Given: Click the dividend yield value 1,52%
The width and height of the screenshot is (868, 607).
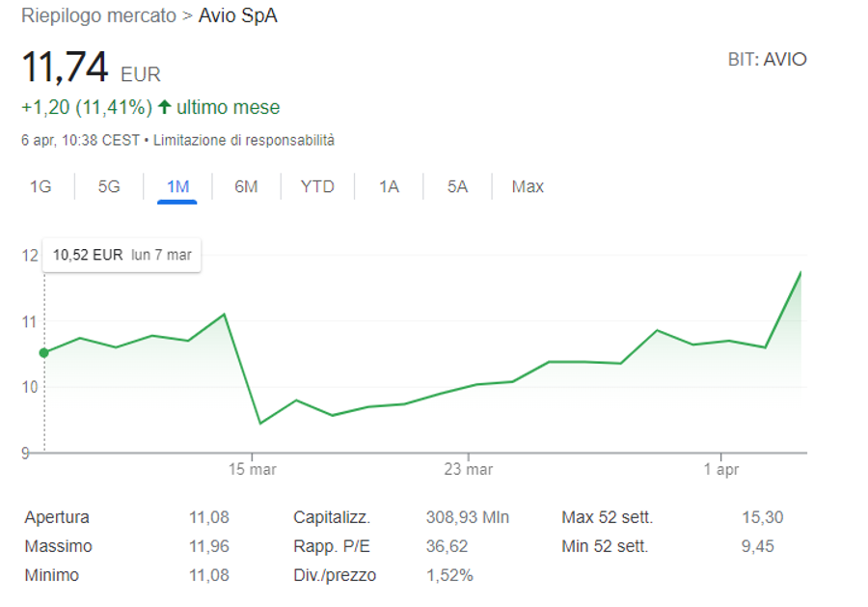Looking at the screenshot, I should (449, 575).
